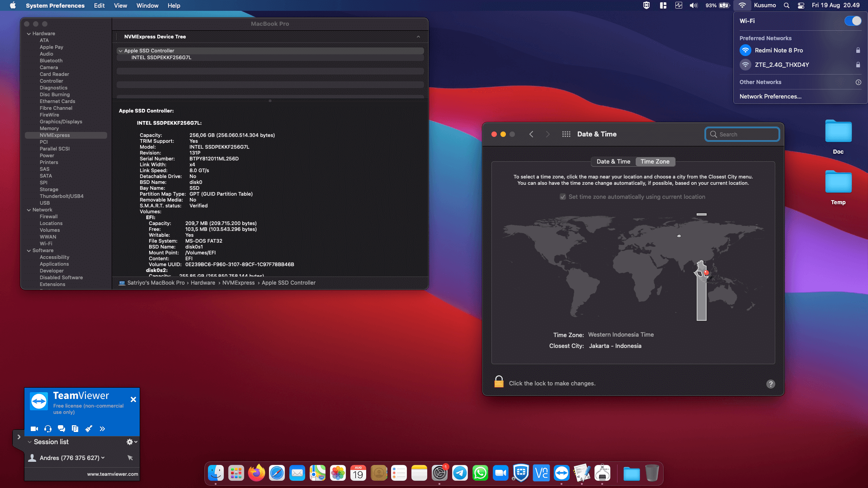This screenshot has width=868, height=488.
Task: Open the Apple menu
Action: coord(13,5)
